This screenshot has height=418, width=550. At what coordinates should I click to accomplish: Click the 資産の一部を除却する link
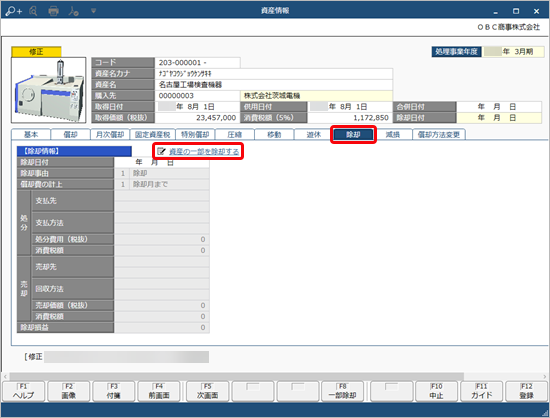pyautogui.click(x=204, y=151)
